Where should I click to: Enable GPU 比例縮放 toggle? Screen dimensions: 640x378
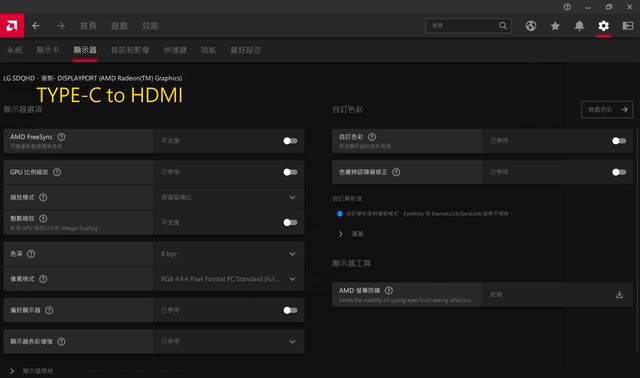(x=290, y=172)
